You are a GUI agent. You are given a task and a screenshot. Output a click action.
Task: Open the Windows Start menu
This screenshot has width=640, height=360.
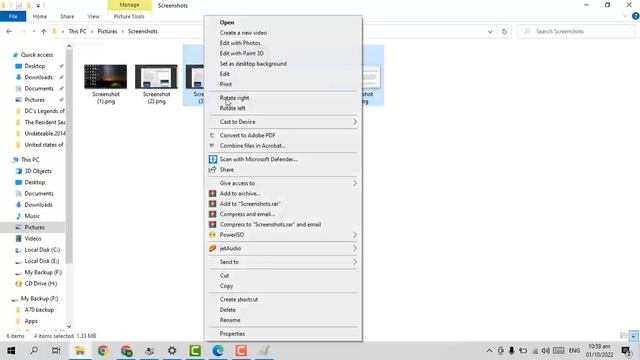11,351
